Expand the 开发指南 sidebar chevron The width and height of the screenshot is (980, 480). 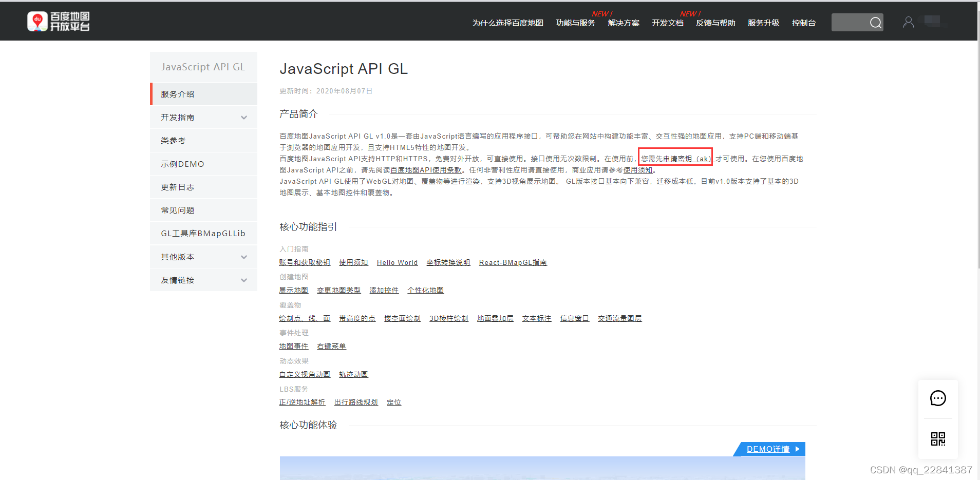point(244,118)
